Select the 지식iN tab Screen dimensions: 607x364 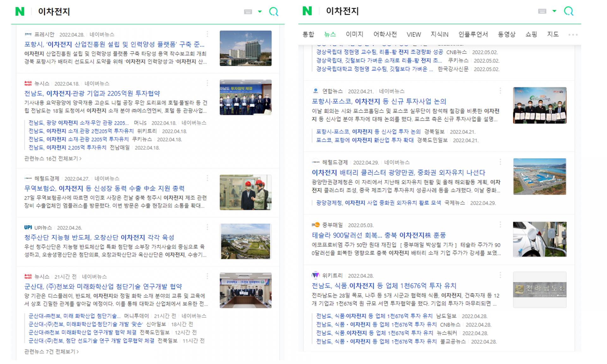[440, 34]
